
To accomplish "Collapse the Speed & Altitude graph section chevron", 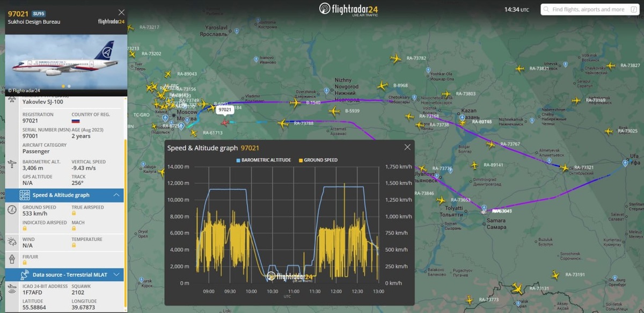I will [x=116, y=195].
